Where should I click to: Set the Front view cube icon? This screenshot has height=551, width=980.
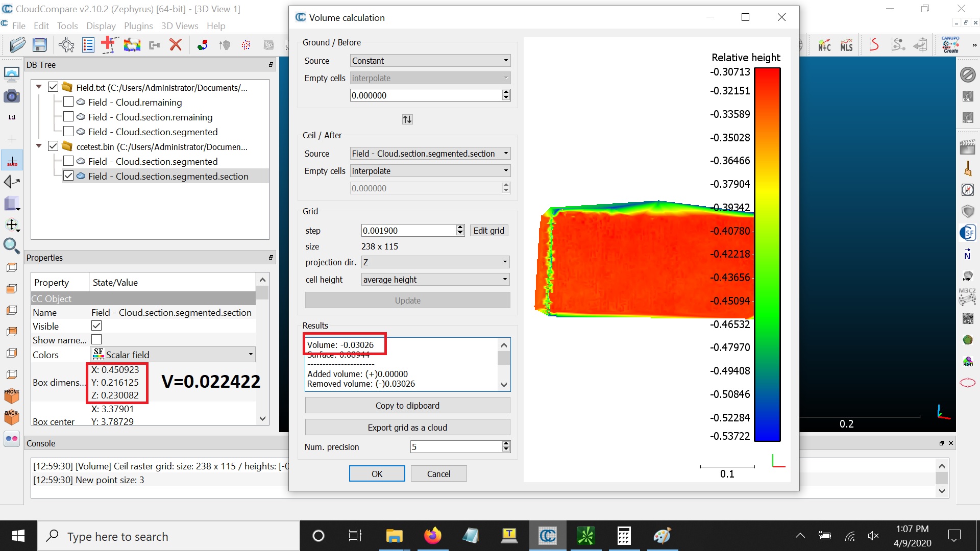click(x=11, y=396)
